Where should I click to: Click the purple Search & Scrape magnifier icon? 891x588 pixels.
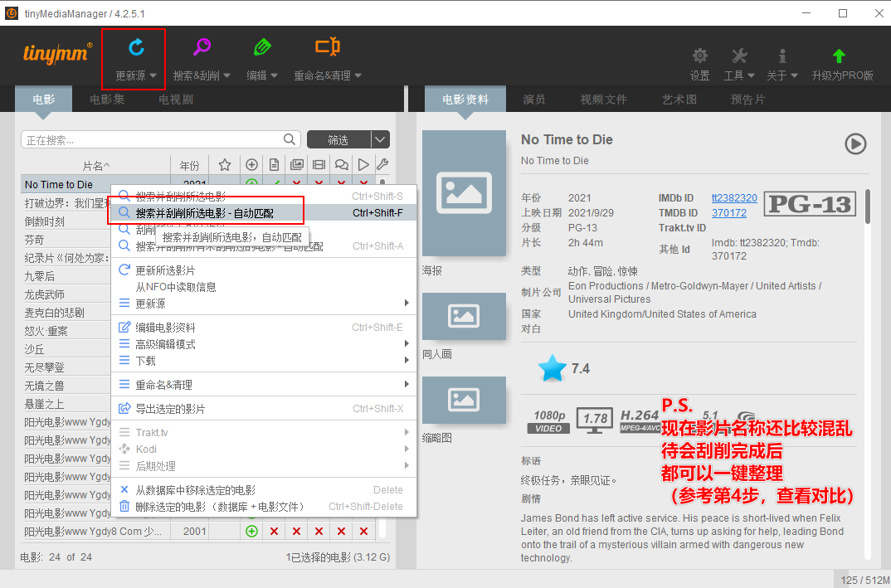(202, 48)
